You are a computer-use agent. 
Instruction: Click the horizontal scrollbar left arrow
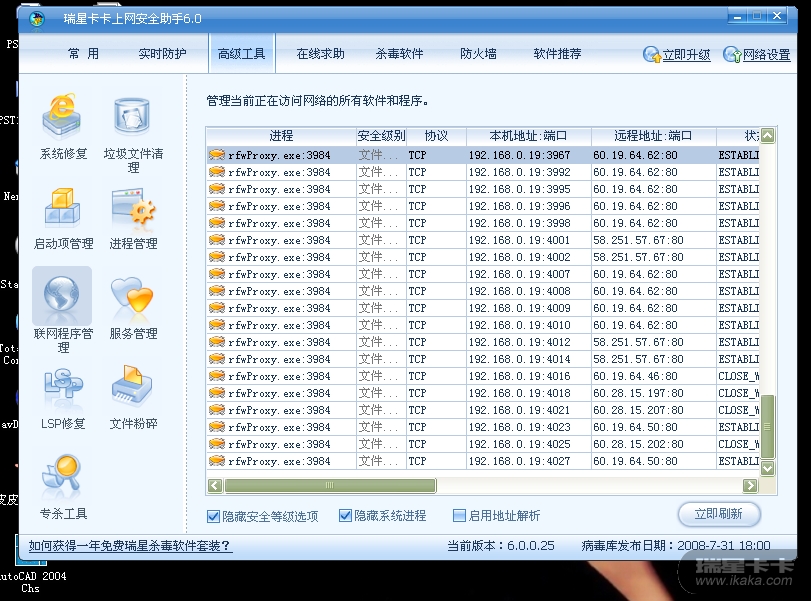pos(215,485)
